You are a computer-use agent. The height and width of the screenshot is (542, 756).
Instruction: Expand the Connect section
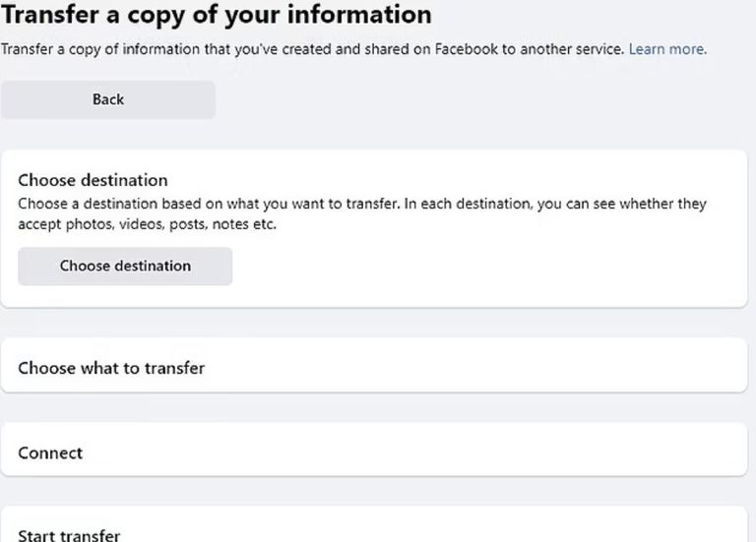click(50, 452)
